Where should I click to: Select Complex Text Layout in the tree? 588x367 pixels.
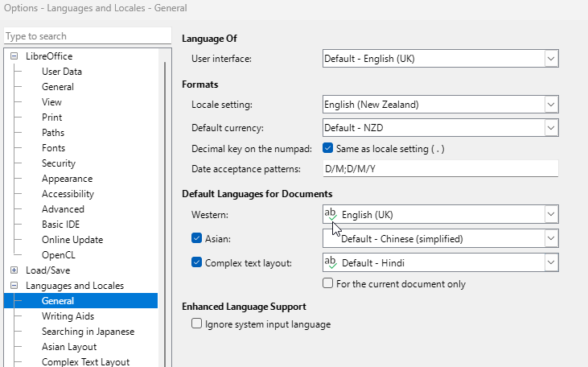point(85,361)
